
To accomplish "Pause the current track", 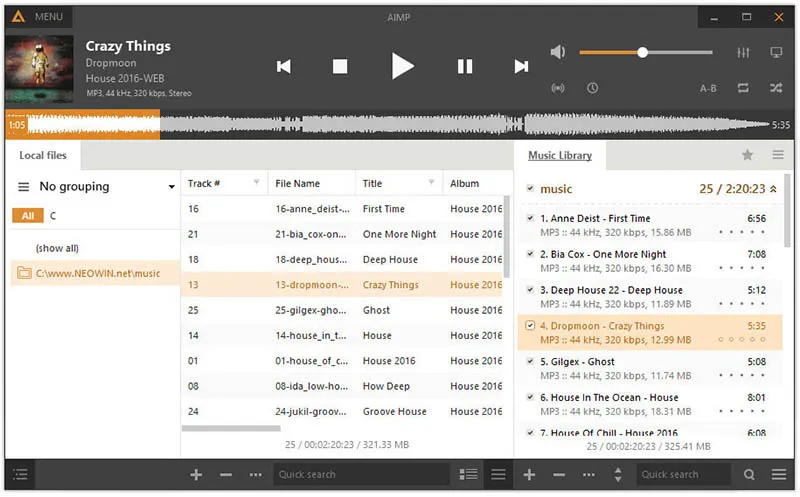I will (465, 67).
